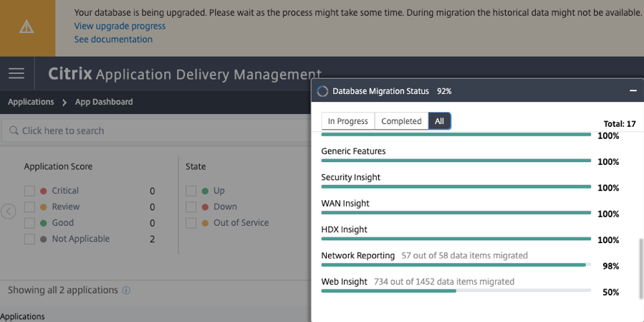
Task: Select the All tab
Action: coord(439,121)
